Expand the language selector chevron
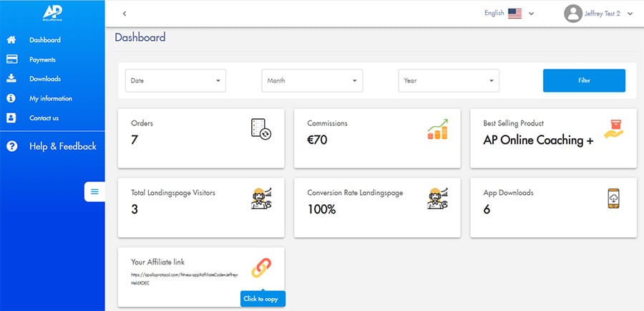 click(531, 14)
